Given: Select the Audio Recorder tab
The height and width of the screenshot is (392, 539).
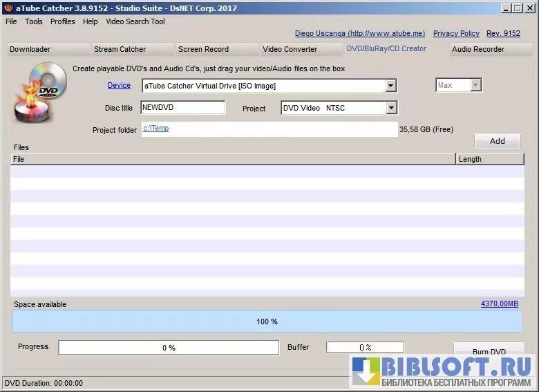Looking at the screenshot, I should click(x=478, y=49).
